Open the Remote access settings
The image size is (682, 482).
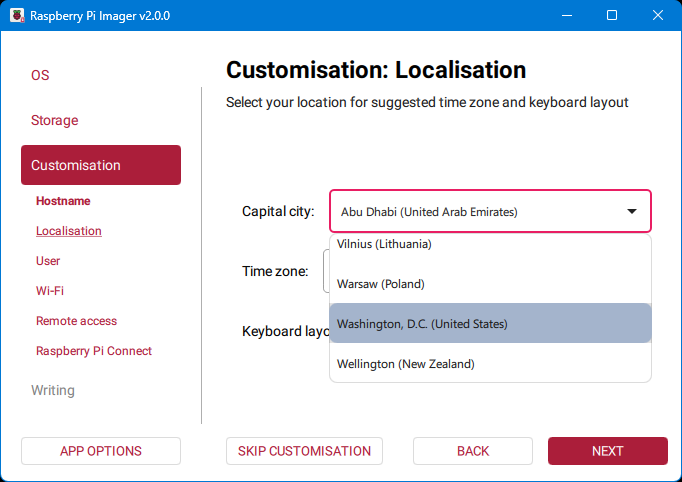tap(76, 321)
